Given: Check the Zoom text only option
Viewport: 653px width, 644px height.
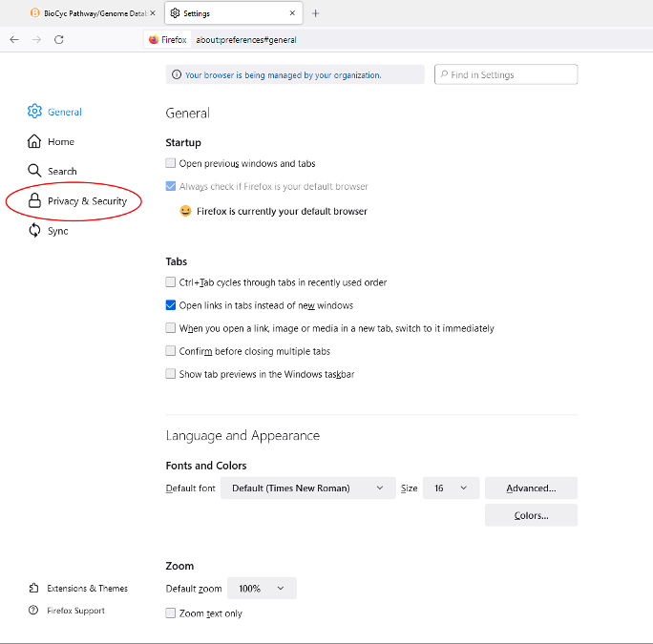Looking at the screenshot, I should [x=171, y=613].
